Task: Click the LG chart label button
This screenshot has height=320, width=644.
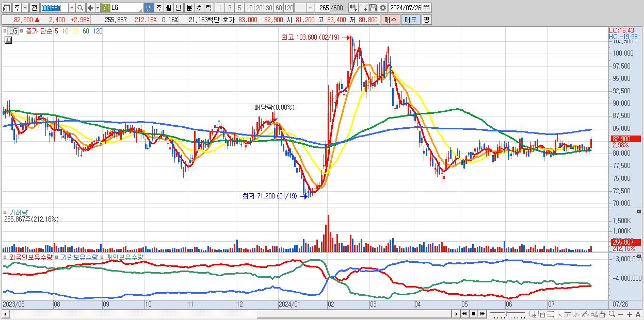Action: (13, 31)
